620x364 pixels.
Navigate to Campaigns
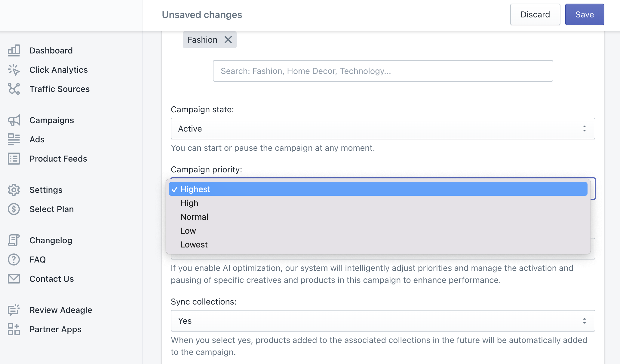click(51, 120)
